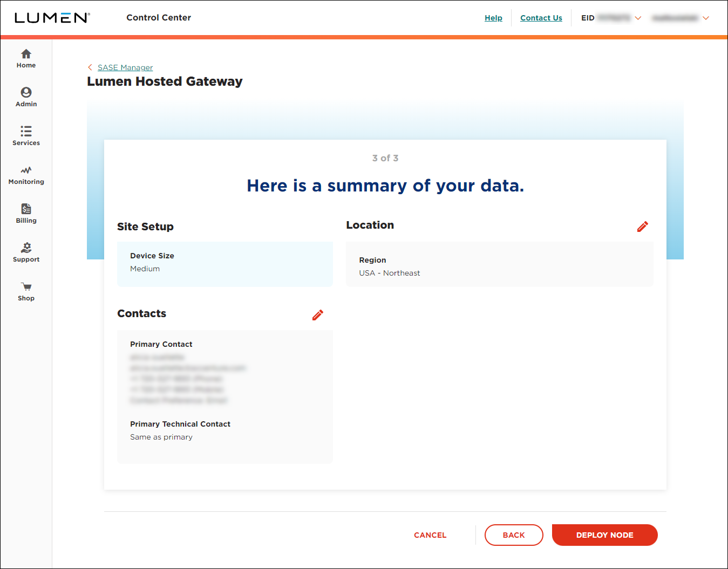Edit the Contacts section using the pencil icon

[318, 315]
